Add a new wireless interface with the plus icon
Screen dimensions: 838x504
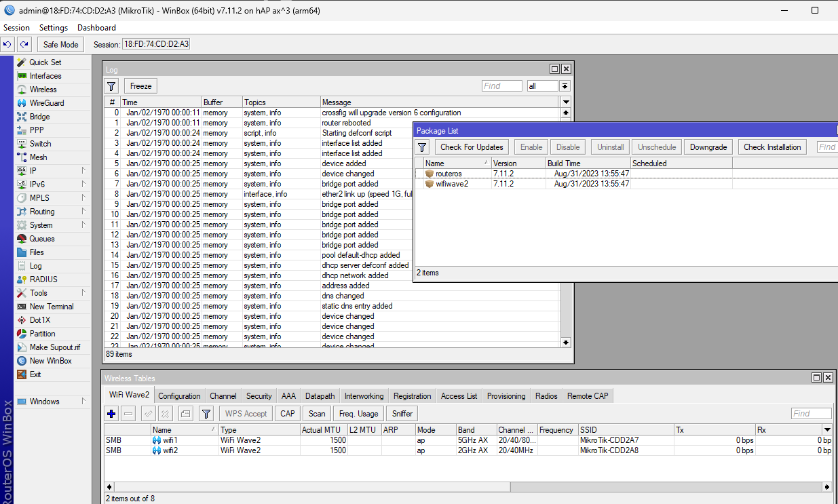pos(111,413)
